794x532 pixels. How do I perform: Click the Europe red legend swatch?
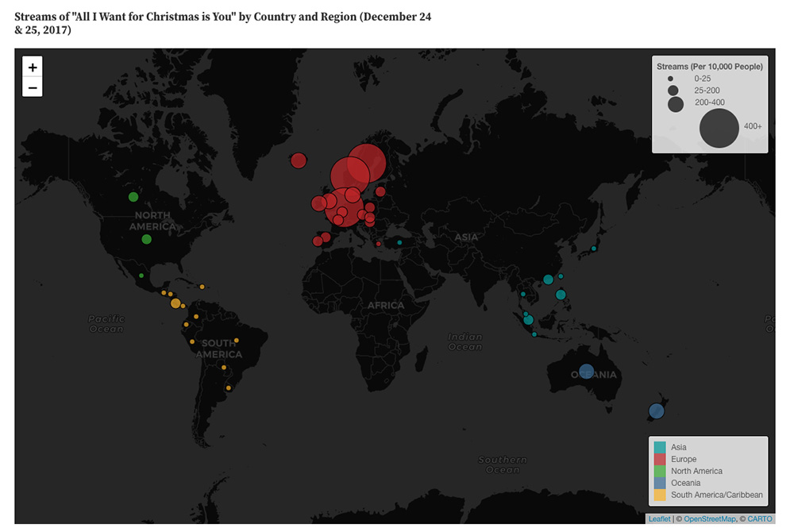661,460
